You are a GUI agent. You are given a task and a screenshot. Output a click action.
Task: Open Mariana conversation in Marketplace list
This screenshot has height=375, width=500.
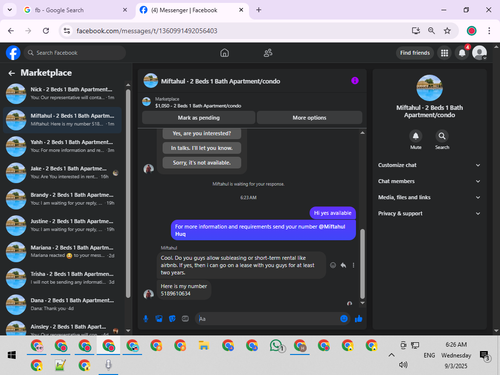tap(62, 251)
